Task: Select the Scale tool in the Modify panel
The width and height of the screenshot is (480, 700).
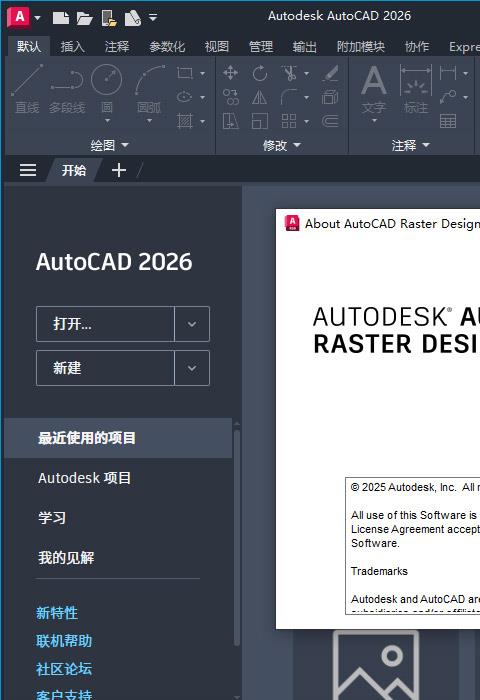Action: (259, 121)
